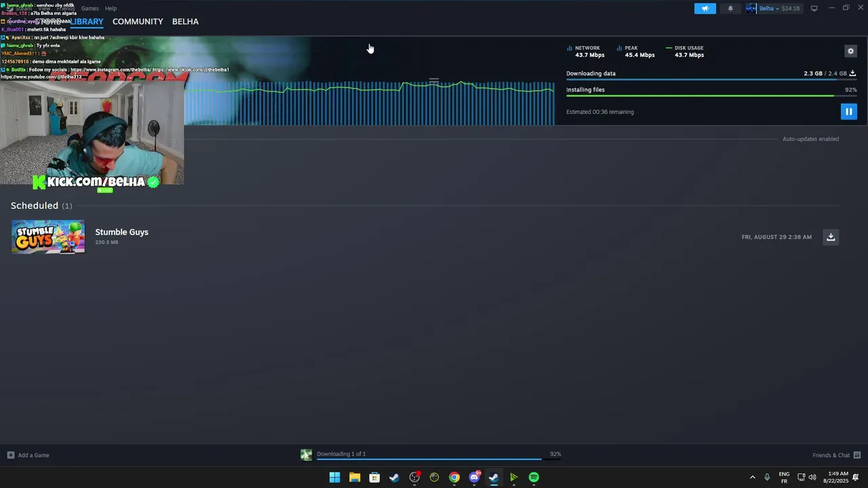868x488 pixels.
Task: Click the microphone tray icon
Action: point(767,477)
